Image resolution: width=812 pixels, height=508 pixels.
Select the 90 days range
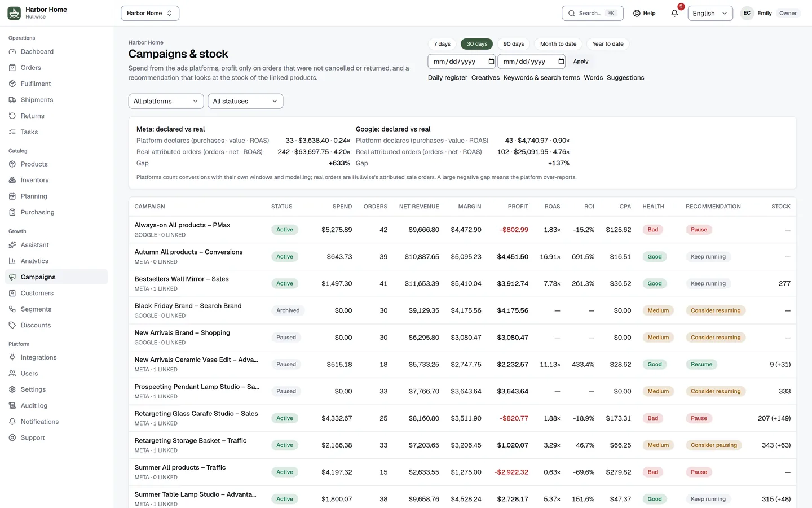pos(514,44)
